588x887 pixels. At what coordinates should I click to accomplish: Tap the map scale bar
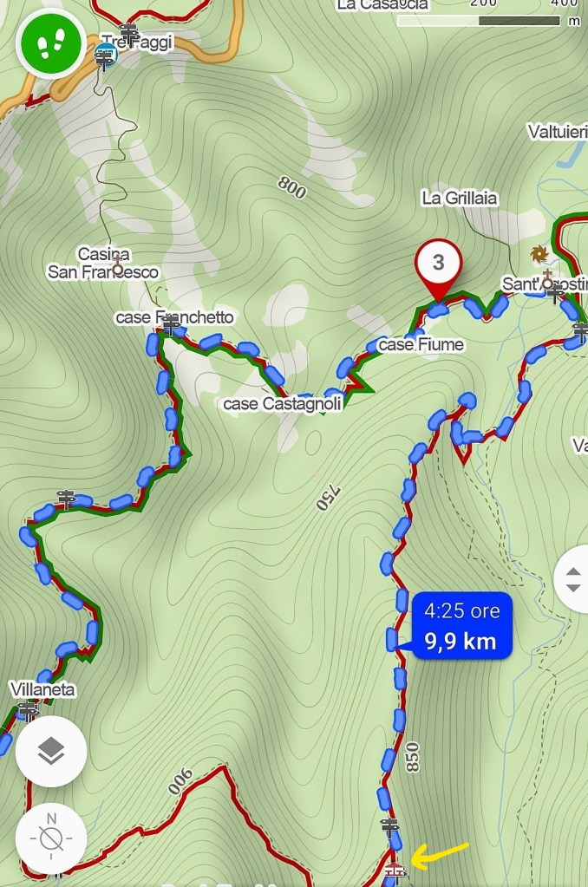(x=479, y=21)
